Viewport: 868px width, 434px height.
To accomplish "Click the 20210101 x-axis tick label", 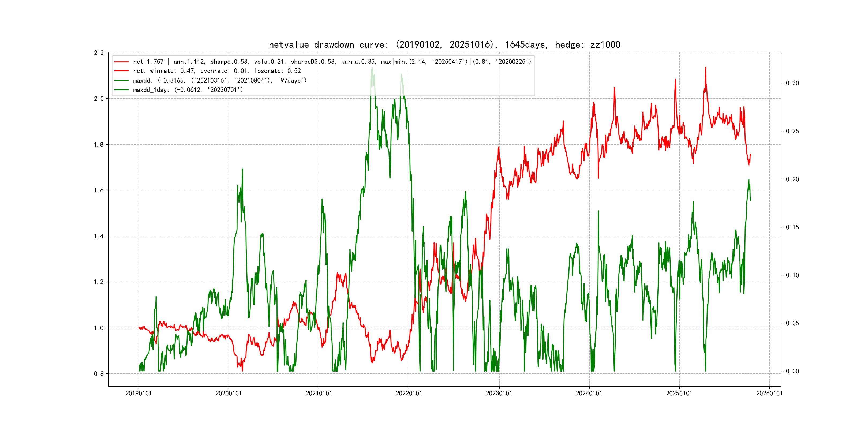I will tap(319, 393).
